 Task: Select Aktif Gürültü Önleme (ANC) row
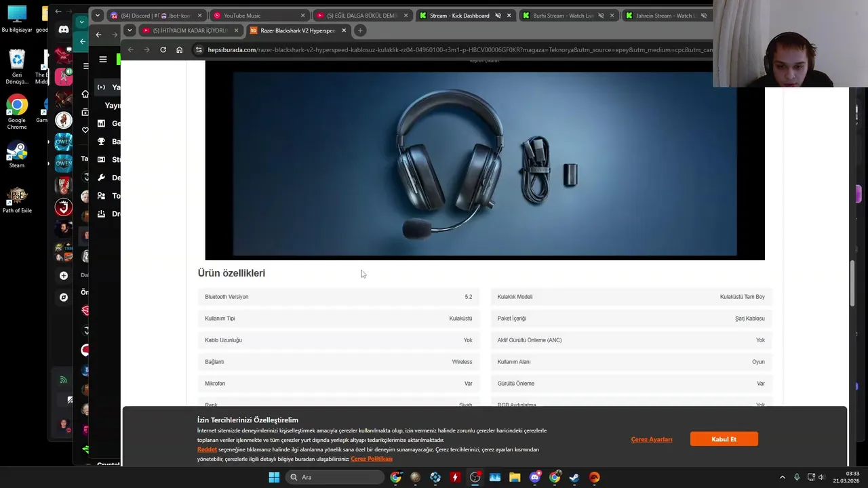631,340
